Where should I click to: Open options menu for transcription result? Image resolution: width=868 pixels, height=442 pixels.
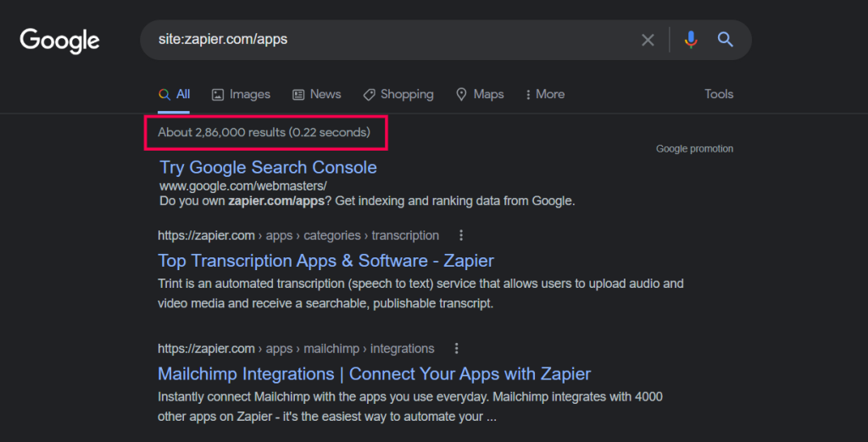tap(460, 235)
